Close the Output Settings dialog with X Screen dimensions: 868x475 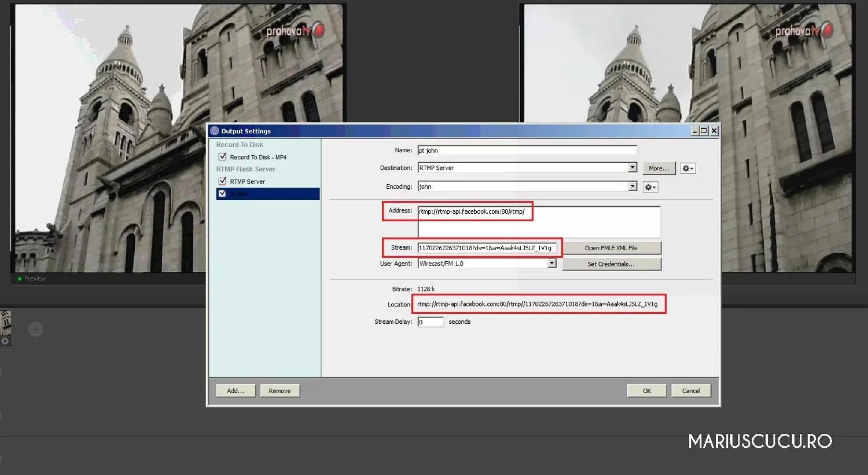click(x=714, y=131)
